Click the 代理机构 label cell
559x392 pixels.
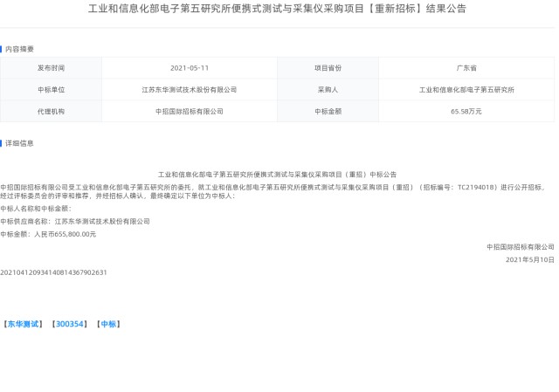tap(51, 111)
